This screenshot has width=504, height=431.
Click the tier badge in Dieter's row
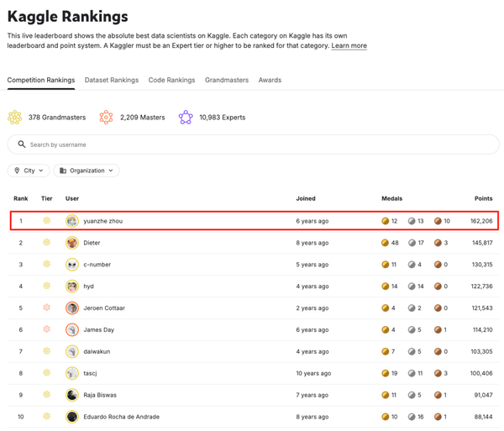click(46, 242)
